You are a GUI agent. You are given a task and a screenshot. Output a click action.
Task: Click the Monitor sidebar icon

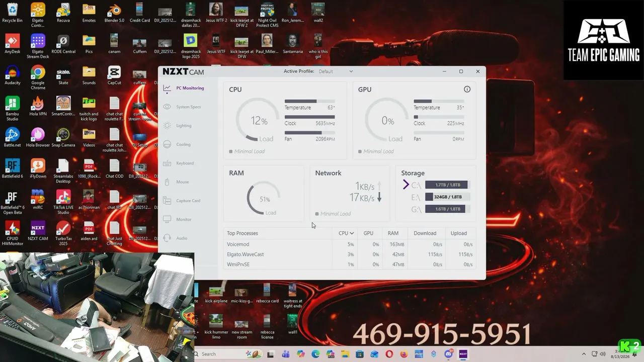point(167,219)
